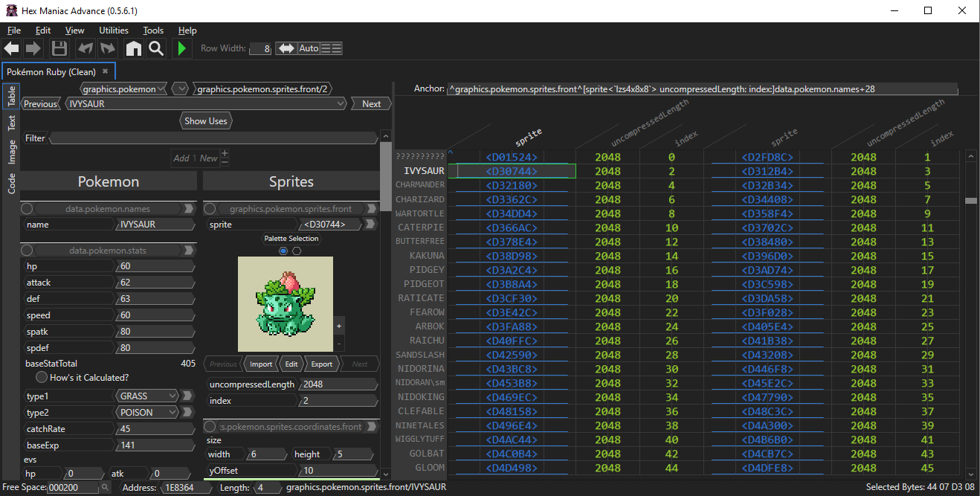Click Export sprite button
The width and height of the screenshot is (980, 496).
tap(321, 364)
